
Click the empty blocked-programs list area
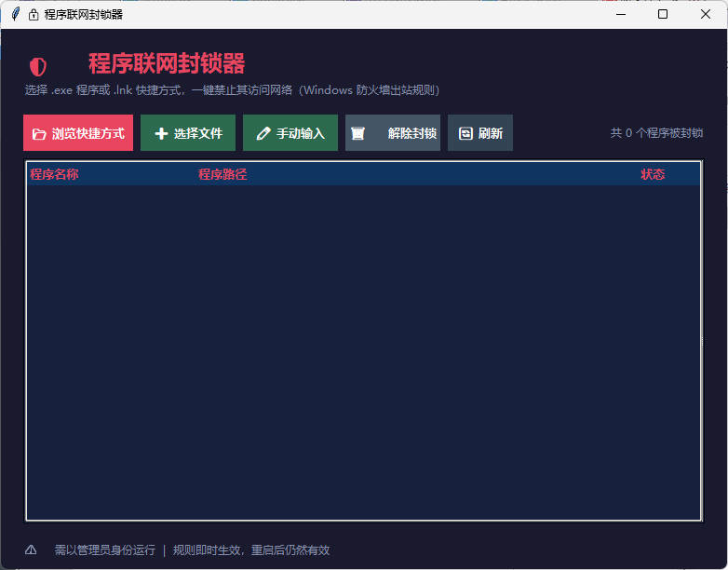point(363,354)
